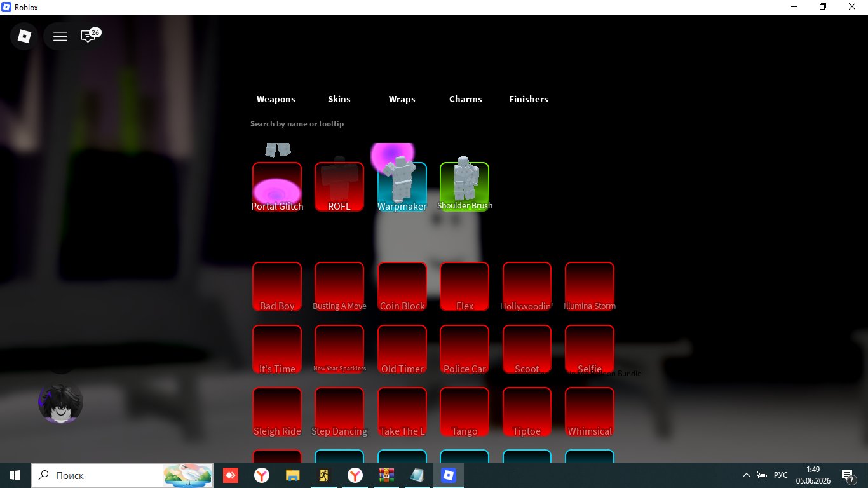This screenshot has width=868, height=488.
Task: Select the ROFL emote tile
Action: point(339,187)
